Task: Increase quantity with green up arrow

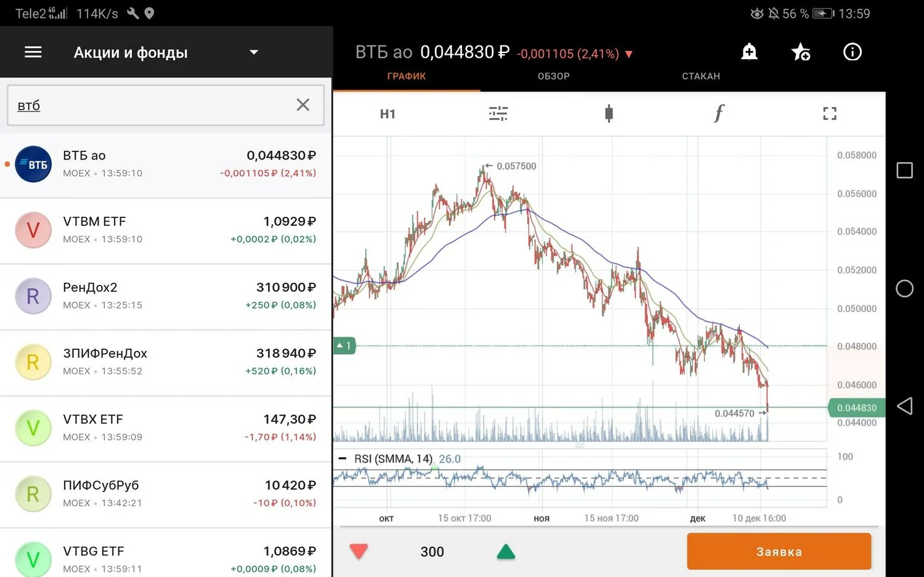Action: [506, 551]
